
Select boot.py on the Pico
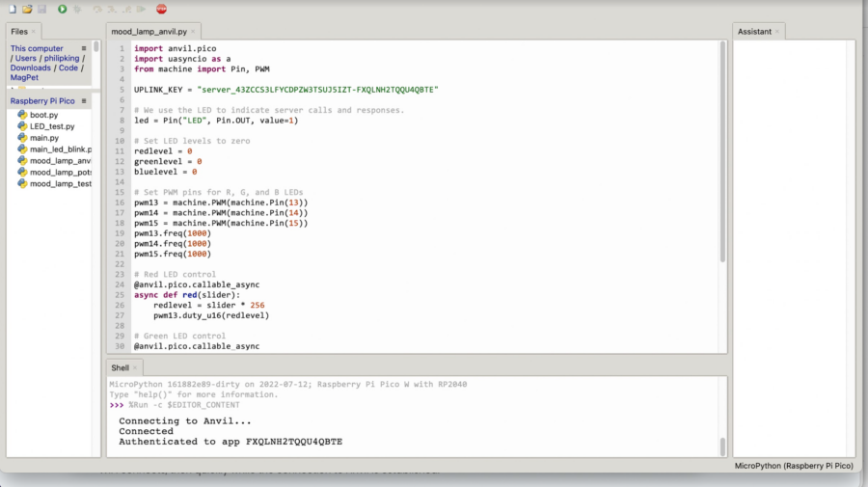click(x=43, y=115)
